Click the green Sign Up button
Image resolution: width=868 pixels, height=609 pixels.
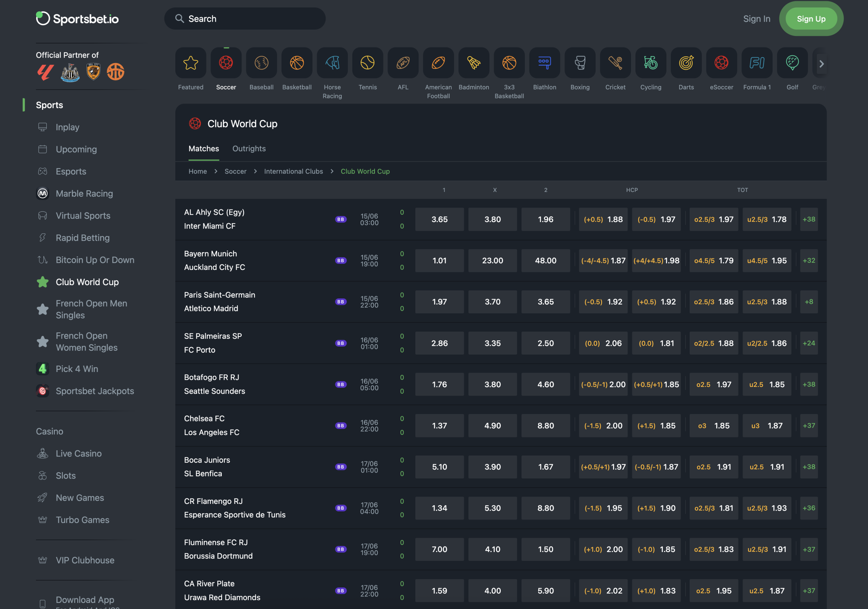(811, 19)
